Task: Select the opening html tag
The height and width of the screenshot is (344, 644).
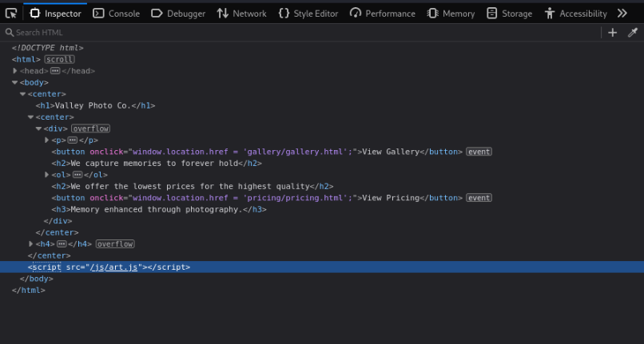Action: point(26,60)
